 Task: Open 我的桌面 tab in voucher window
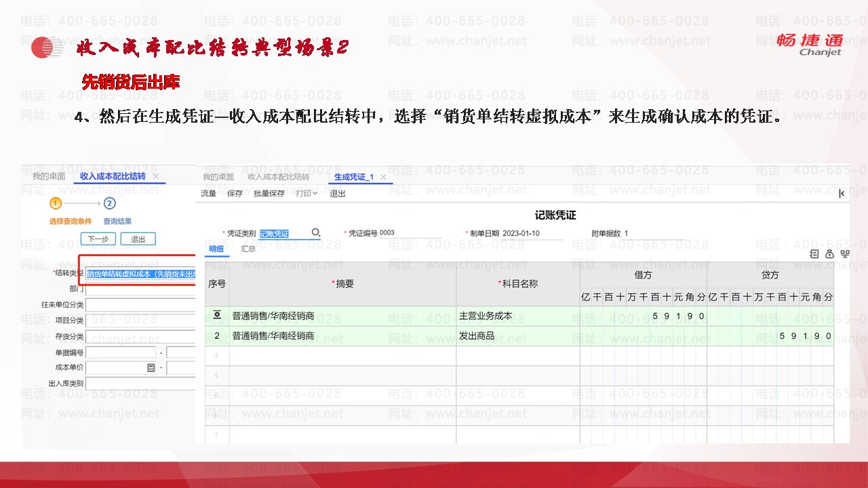218,177
